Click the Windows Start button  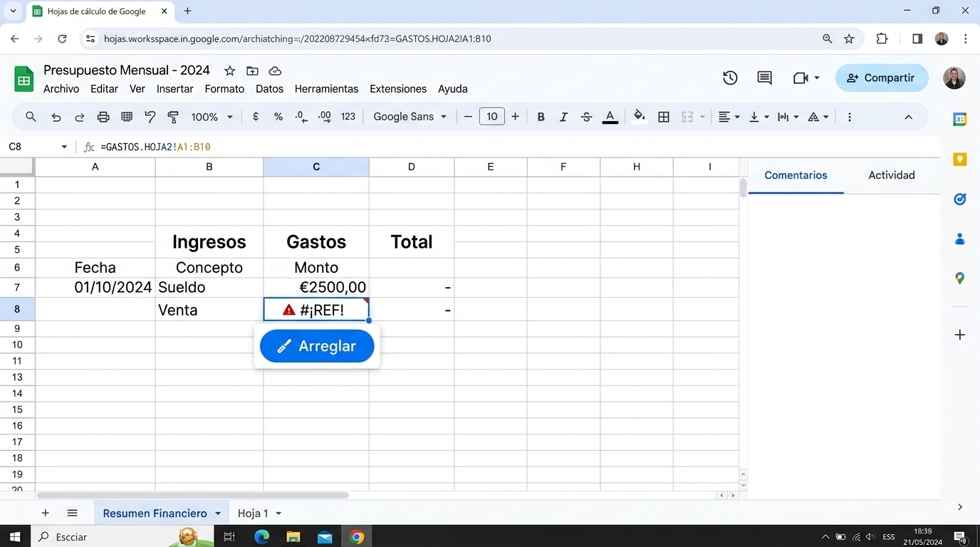pyautogui.click(x=15, y=537)
